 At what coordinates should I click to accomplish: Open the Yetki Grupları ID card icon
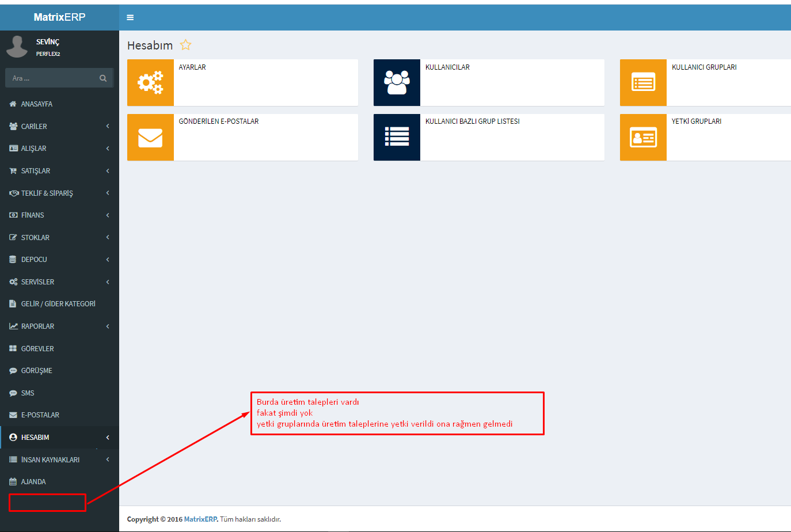643,137
